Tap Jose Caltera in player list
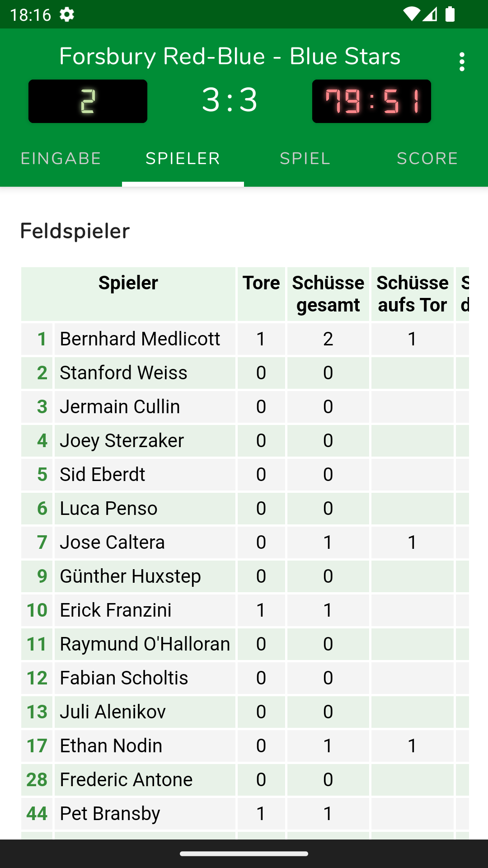Screen dimensions: 488x868 click(x=113, y=542)
